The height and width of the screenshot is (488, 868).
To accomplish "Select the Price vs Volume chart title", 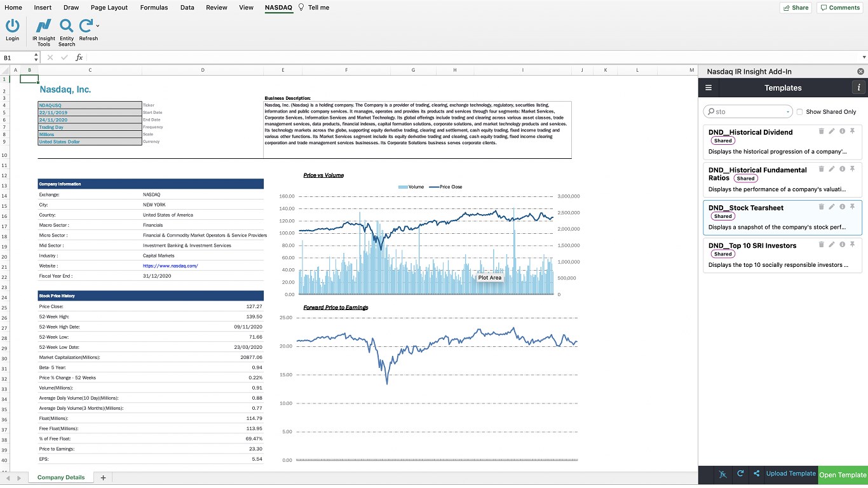I will [323, 175].
